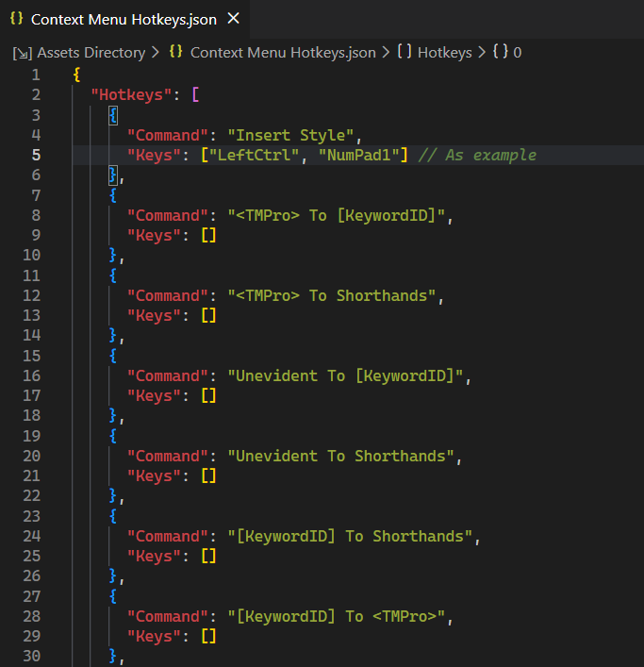Screen dimensions: 644x667
Task: Open the Context Menu Hotkeys.json breadcrumb
Action: pyautogui.click(x=283, y=53)
